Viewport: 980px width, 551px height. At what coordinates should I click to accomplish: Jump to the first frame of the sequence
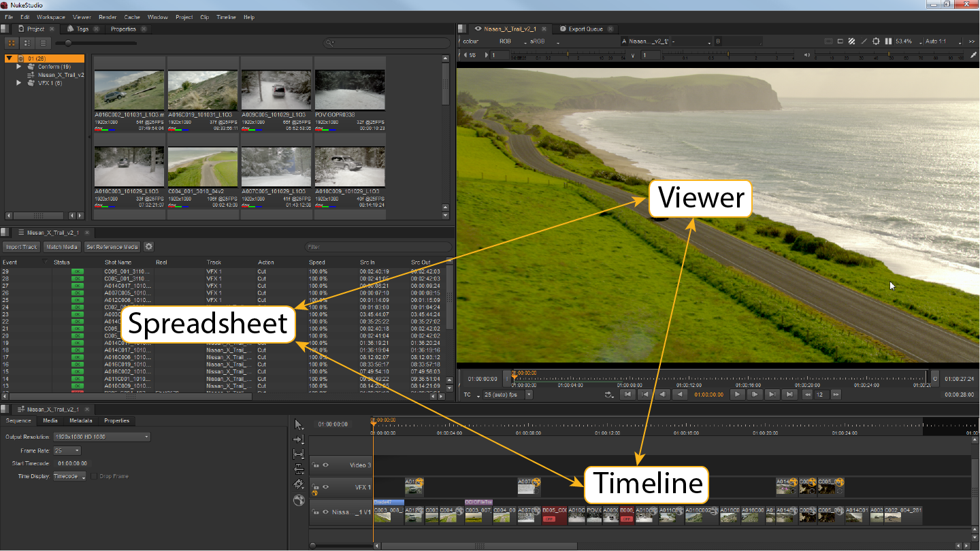click(628, 395)
